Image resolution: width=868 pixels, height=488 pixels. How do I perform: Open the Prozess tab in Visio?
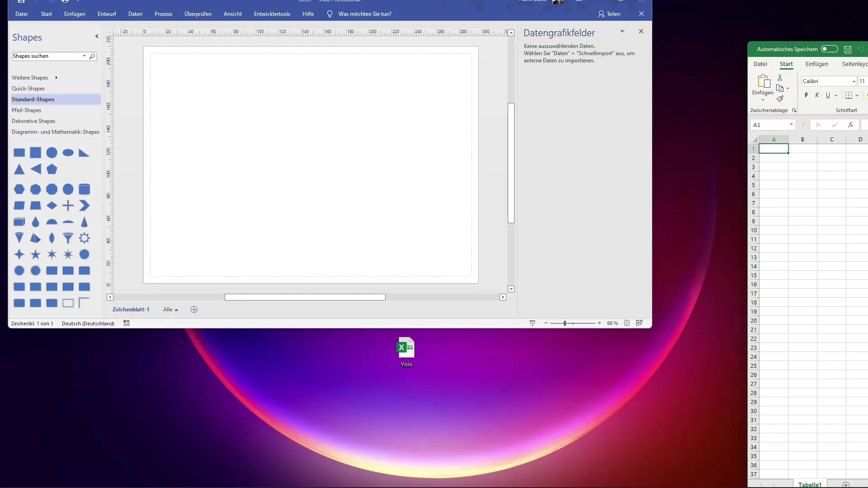[163, 14]
